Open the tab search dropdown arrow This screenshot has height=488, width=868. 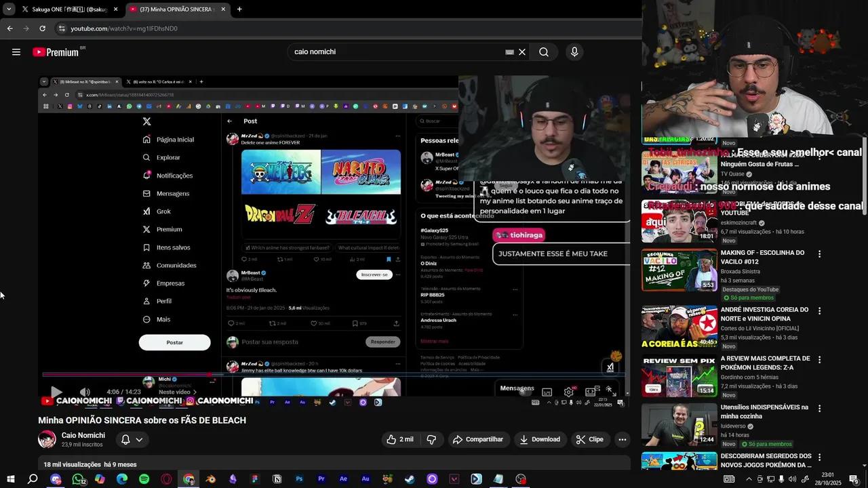click(x=9, y=9)
